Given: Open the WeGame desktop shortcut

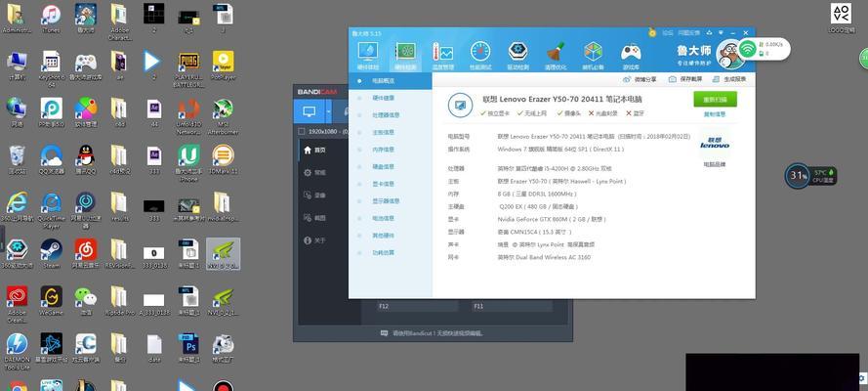Looking at the screenshot, I should (x=51, y=300).
